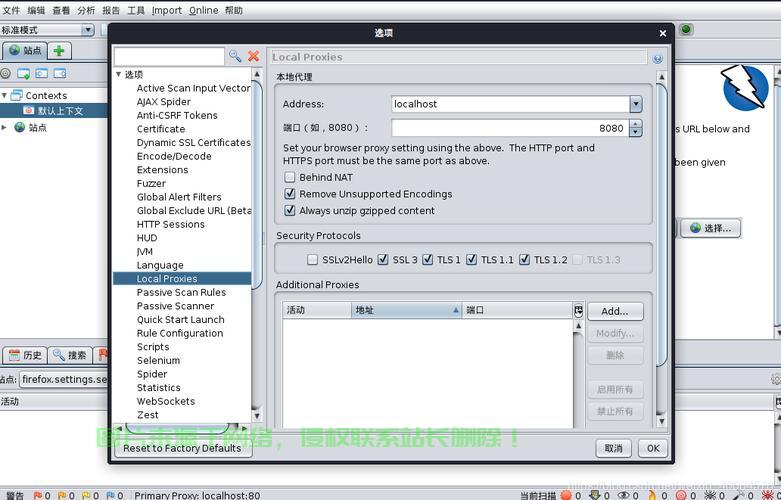Click the magnifier search icon in options dialog
The width and height of the screenshot is (781, 500).
(235, 56)
